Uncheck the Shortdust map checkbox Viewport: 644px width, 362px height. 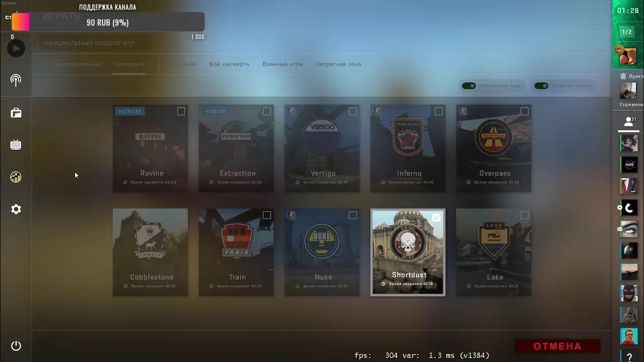coord(436,218)
